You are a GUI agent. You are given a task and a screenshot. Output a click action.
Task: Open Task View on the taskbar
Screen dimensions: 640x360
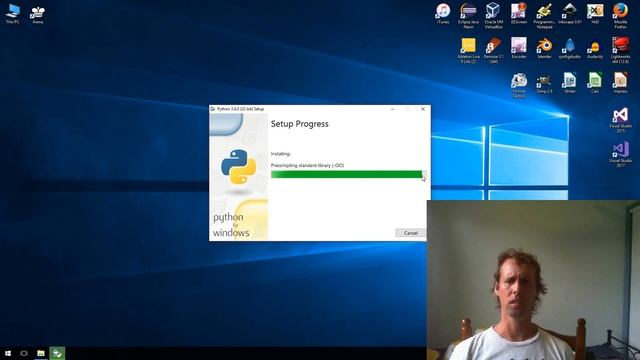coord(24,353)
